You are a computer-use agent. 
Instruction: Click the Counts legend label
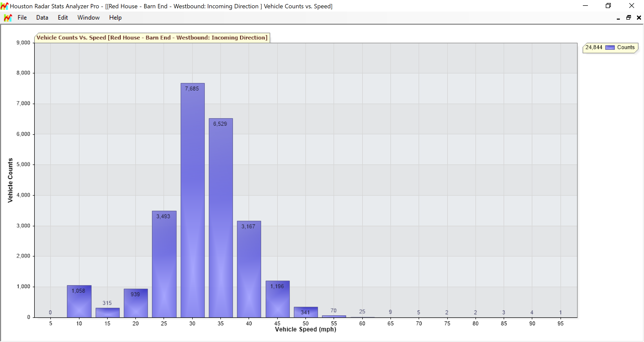pyautogui.click(x=626, y=47)
